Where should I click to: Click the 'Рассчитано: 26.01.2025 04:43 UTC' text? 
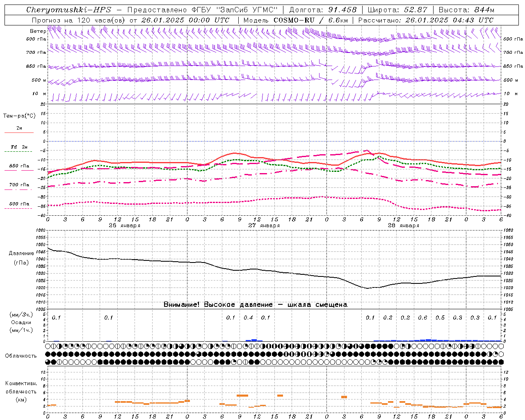coord(426,20)
